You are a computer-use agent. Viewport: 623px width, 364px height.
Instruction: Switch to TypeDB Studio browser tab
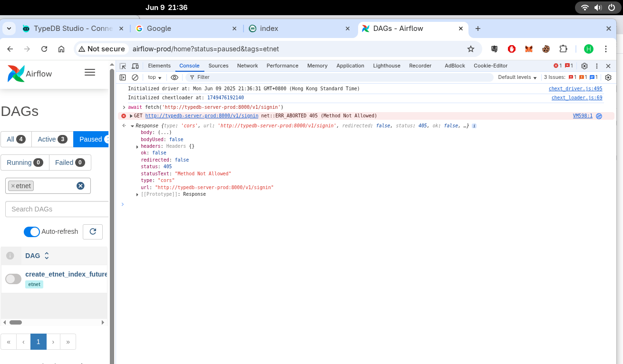coord(72,29)
